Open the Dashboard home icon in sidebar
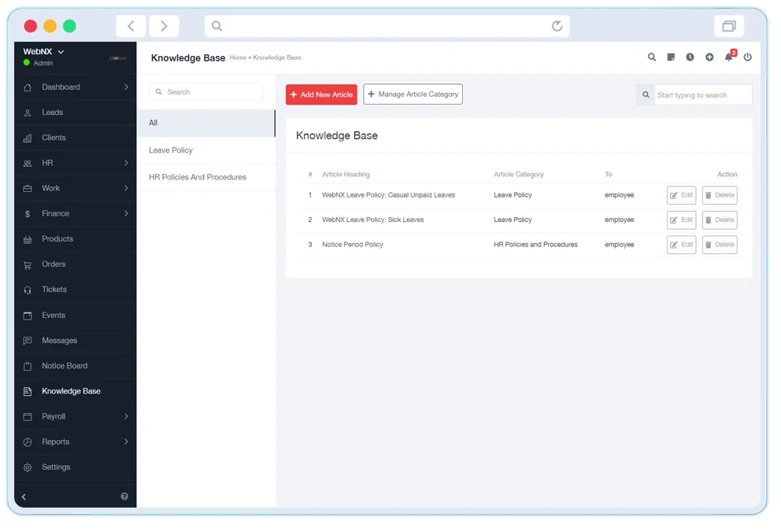Viewport: 781px width, 532px height. [x=28, y=87]
